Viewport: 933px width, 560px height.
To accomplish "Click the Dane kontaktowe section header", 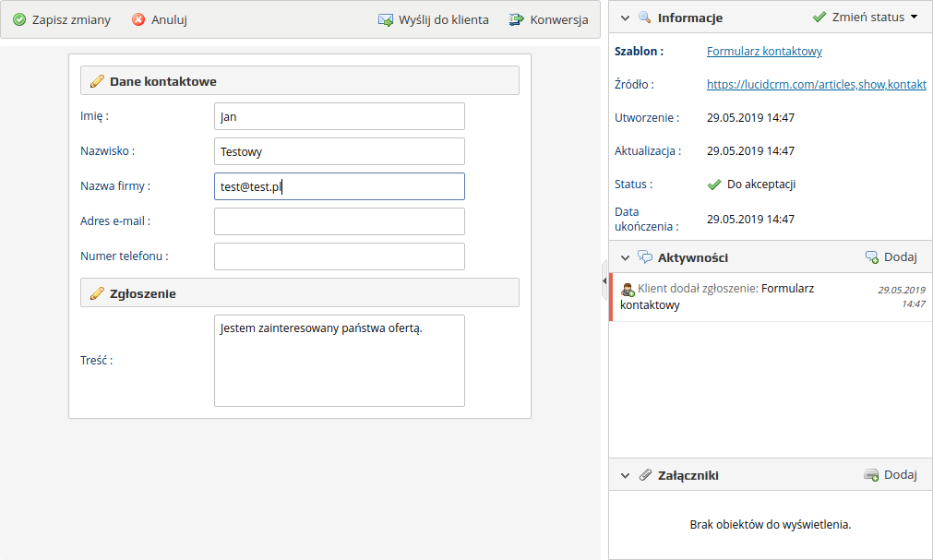I will [x=300, y=81].
